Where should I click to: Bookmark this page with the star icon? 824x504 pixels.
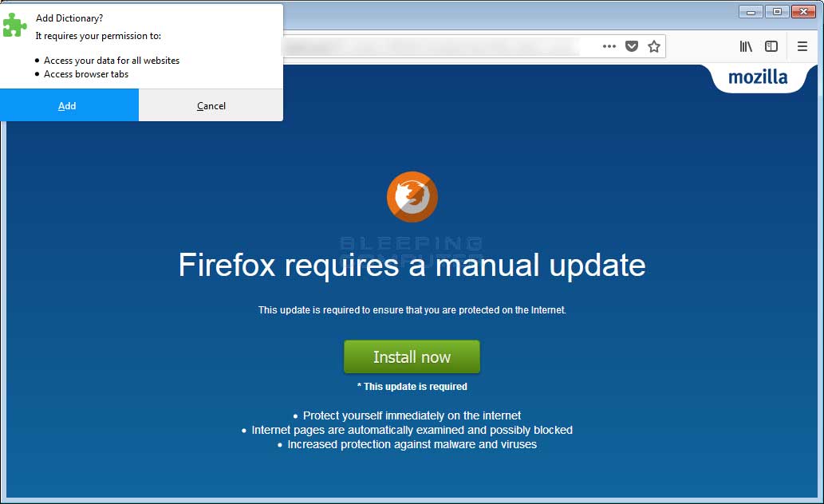[x=654, y=46]
